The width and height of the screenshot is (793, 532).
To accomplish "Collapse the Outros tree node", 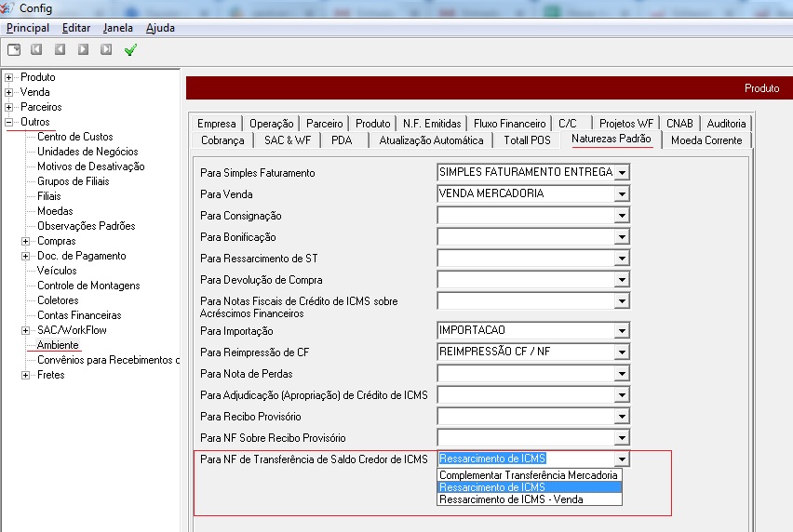I will point(9,122).
